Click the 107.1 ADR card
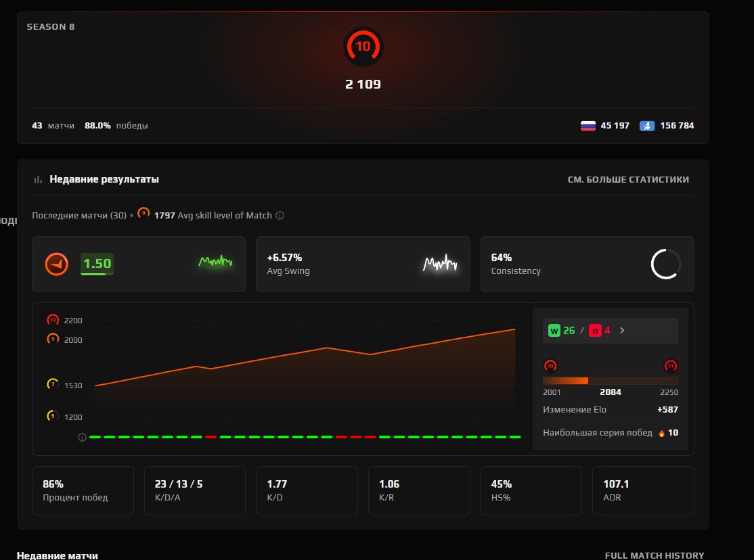Image resolution: width=754 pixels, height=560 pixels. [643, 490]
